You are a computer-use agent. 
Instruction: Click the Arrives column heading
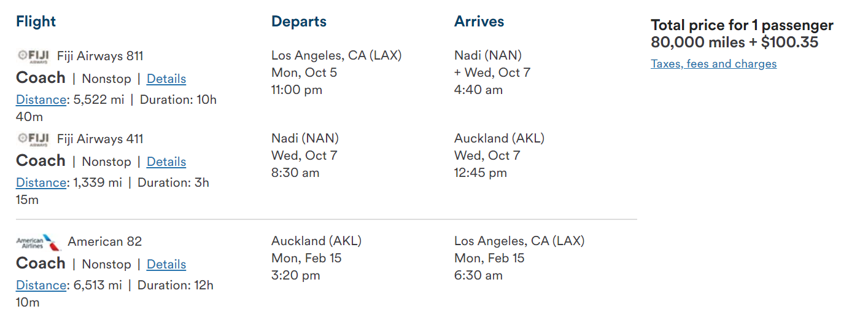click(479, 22)
